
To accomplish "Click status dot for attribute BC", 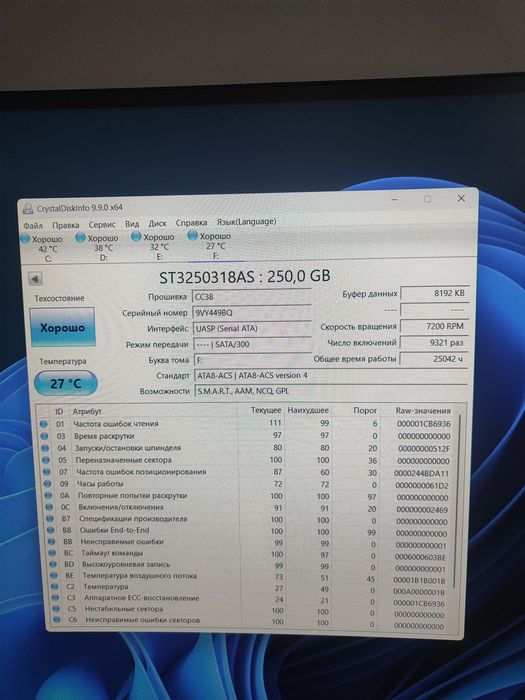I will [52, 553].
